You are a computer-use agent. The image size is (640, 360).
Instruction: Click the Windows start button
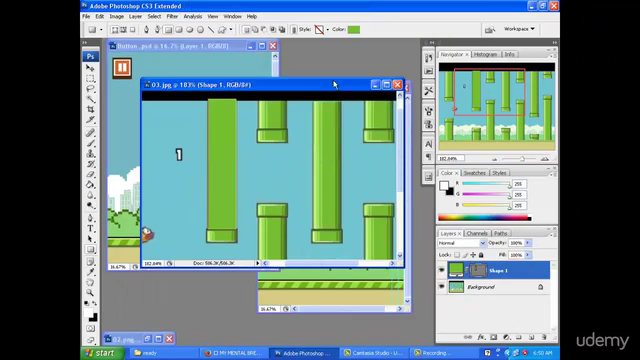102,353
